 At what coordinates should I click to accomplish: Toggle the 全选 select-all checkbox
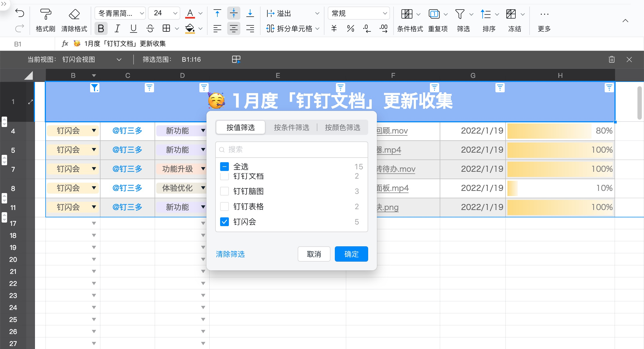(224, 167)
